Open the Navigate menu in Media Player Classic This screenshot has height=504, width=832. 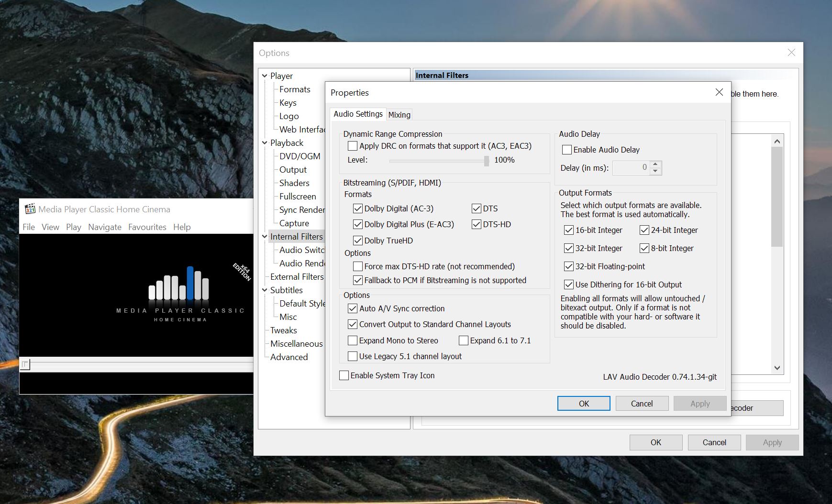click(x=105, y=227)
